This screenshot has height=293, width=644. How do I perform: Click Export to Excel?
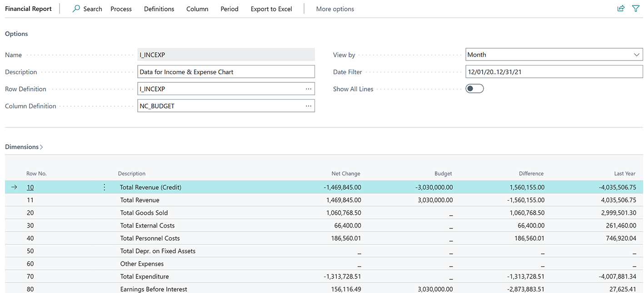[271, 9]
